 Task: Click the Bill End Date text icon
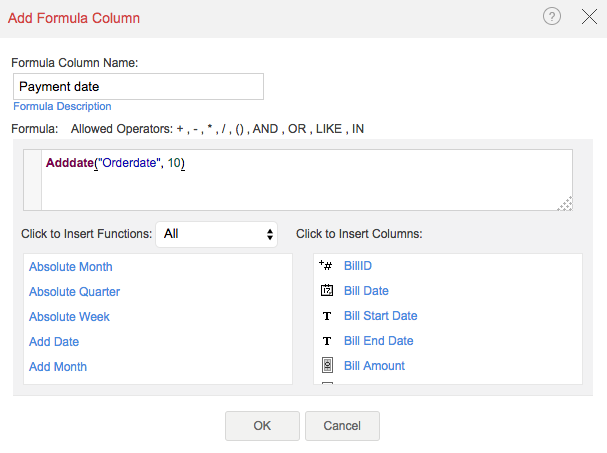pos(326,341)
